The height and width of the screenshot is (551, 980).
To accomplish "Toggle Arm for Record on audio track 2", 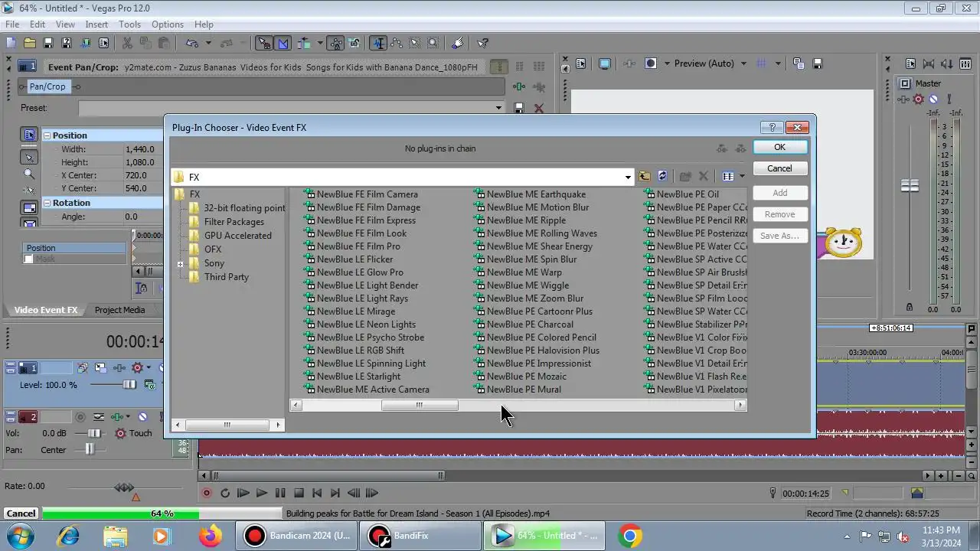I will pyautogui.click(x=80, y=417).
